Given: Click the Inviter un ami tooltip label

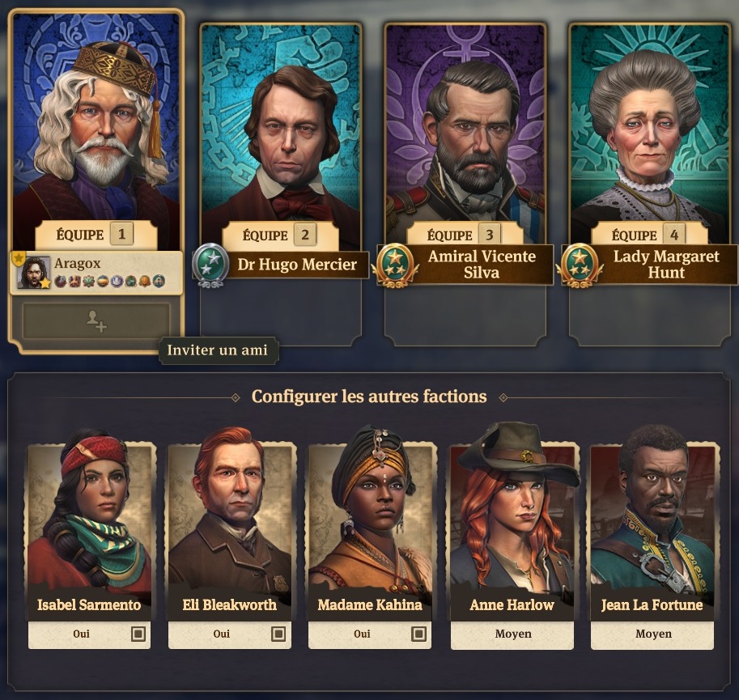Looking at the screenshot, I should tap(217, 350).
